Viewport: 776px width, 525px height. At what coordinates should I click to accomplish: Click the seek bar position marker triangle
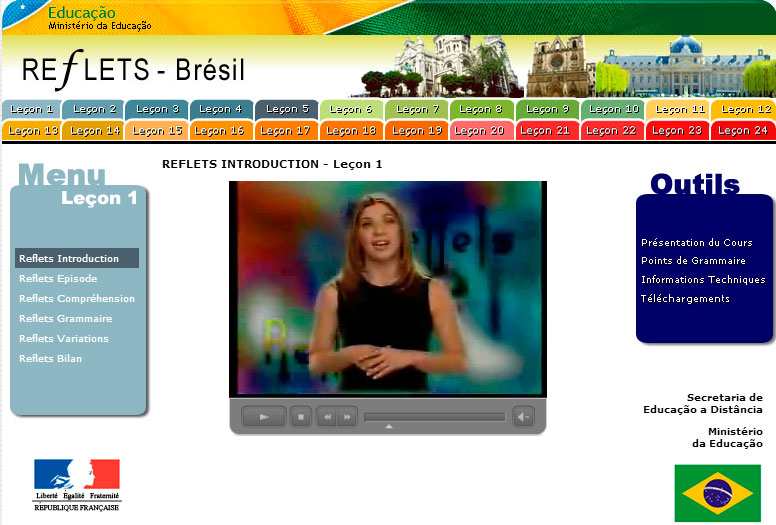[x=389, y=426]
